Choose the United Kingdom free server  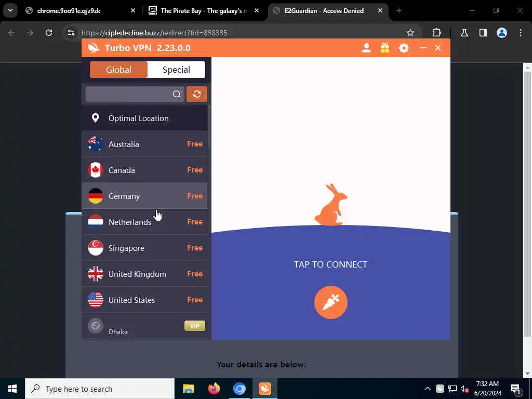pos(144,274)
